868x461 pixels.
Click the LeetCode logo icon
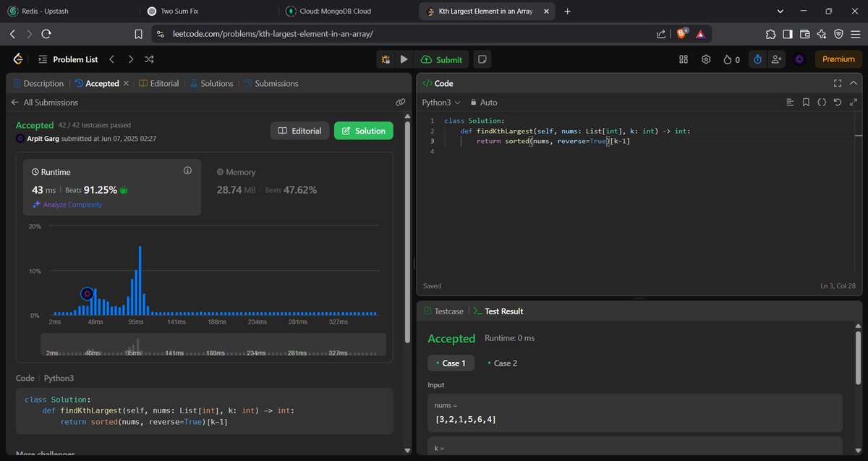tap(17, 59)
